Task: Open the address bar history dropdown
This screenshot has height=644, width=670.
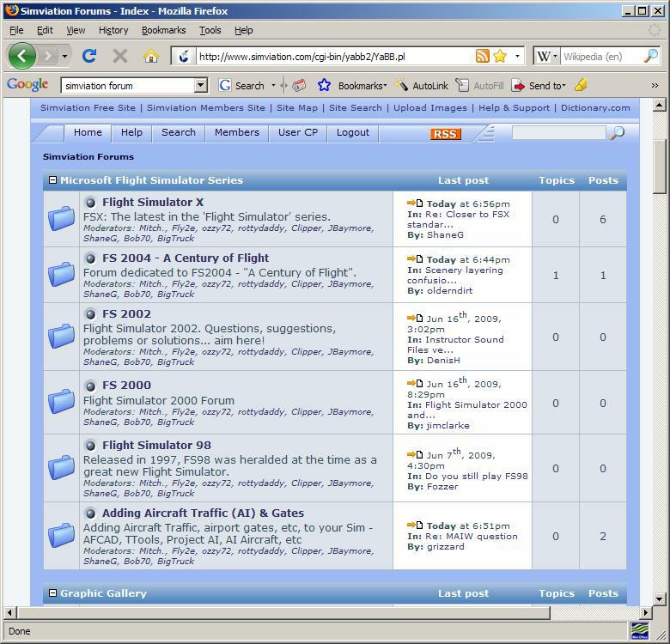Action: click(x=517, y=56)
